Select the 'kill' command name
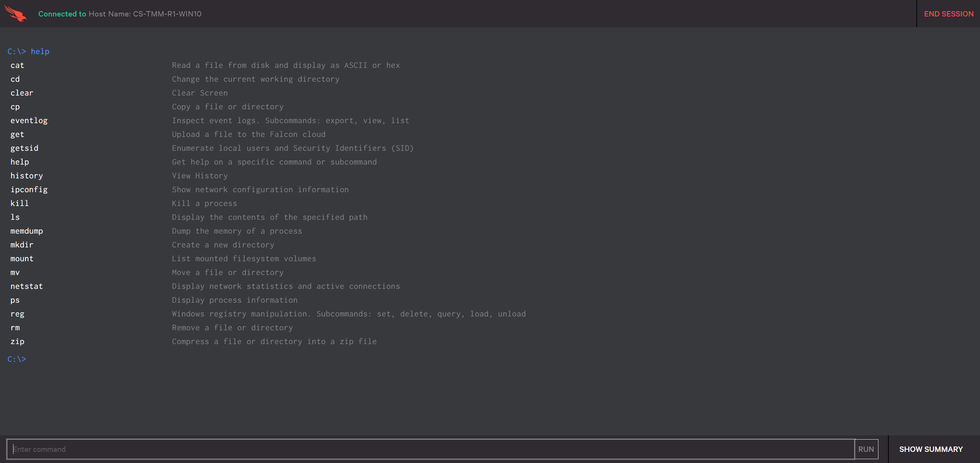This screenshot has width=980, height=463. point(20,203)
